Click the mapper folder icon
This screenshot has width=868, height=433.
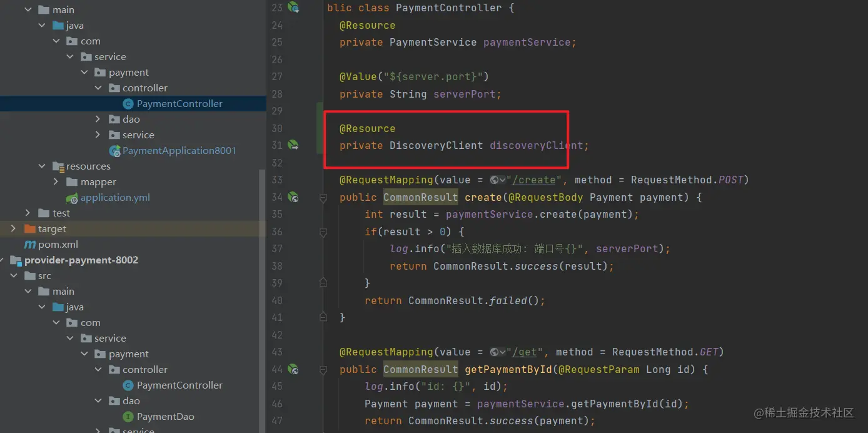[x=72, y=182]
